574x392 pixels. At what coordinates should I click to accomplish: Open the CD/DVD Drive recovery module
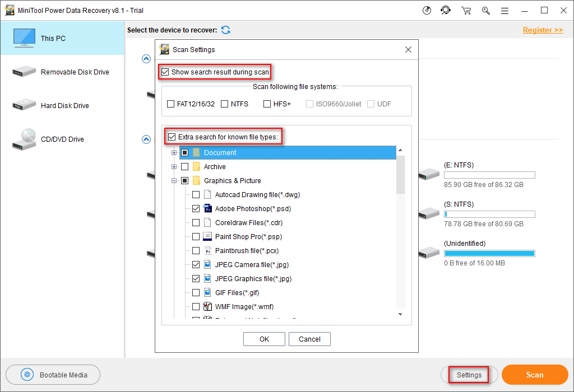62,139
